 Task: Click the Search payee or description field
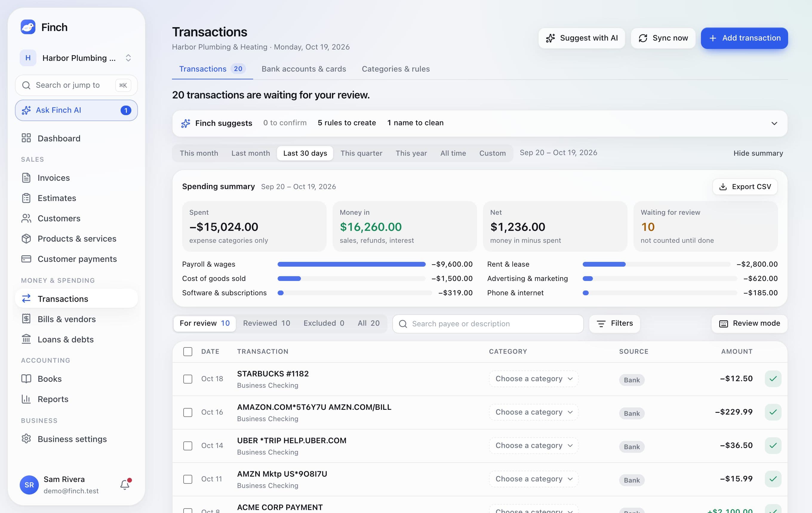tap(488, 324)
